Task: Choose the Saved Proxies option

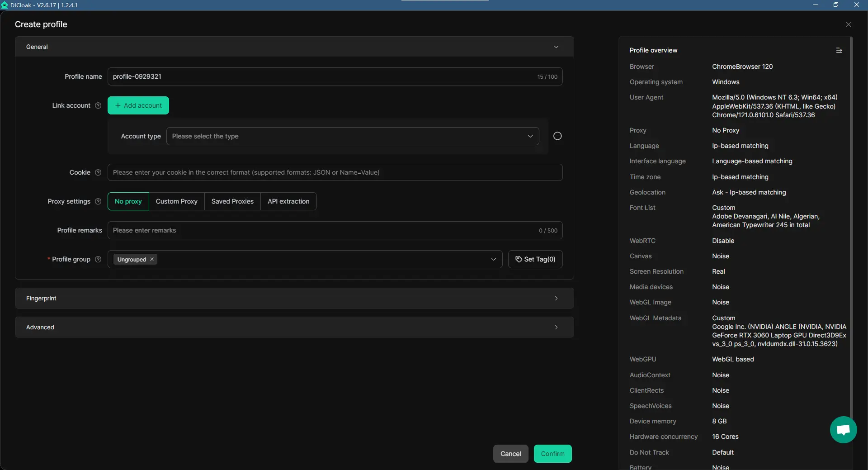Action: [232, 201]
